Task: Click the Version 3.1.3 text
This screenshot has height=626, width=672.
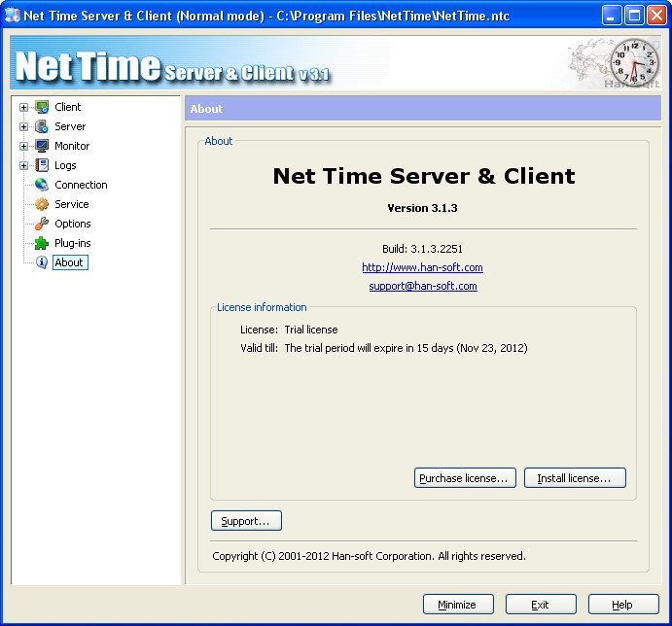Action: (422, 208)
